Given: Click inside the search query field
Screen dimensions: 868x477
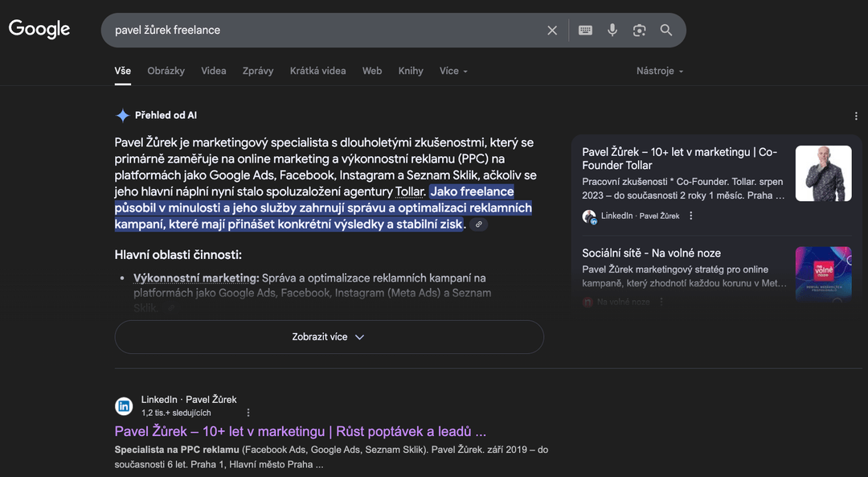Looking at the screenshot, I should point(321,31).
